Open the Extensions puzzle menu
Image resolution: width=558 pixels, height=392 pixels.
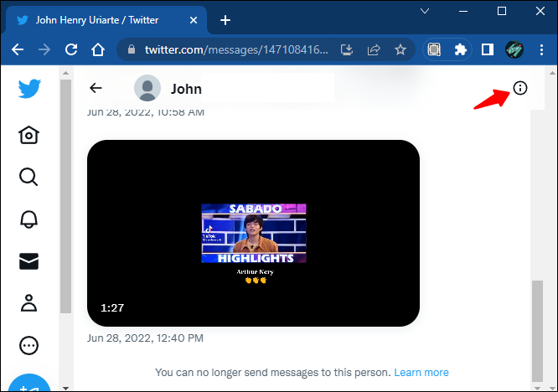coord(461,49)
